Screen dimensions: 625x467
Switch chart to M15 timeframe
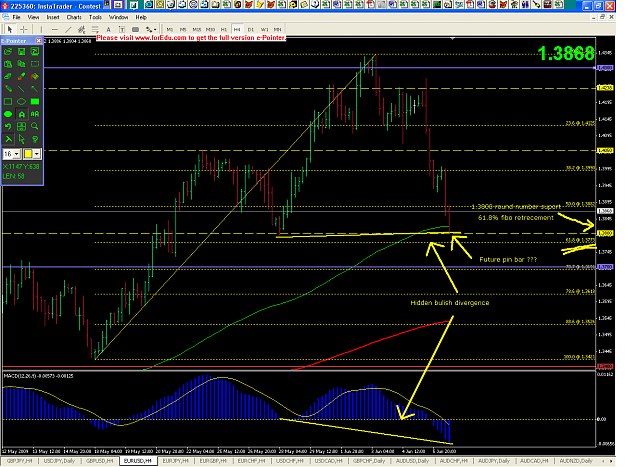(197, 29)
